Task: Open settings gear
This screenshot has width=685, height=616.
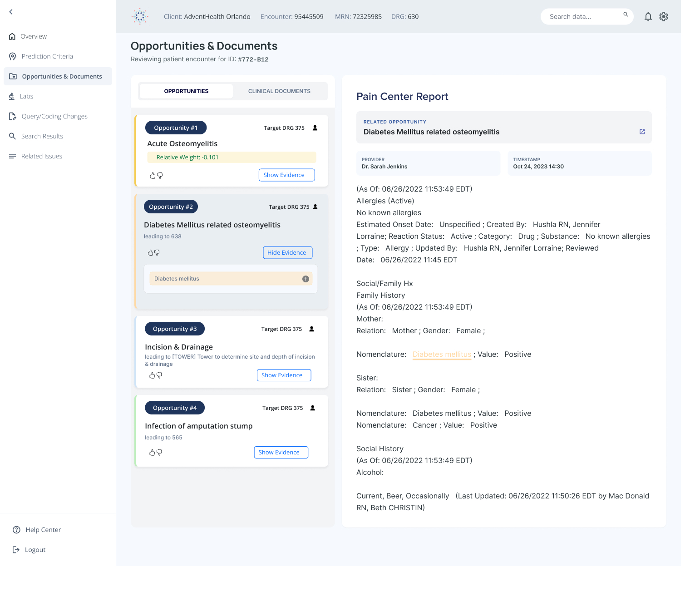Action: click(664, 17)
